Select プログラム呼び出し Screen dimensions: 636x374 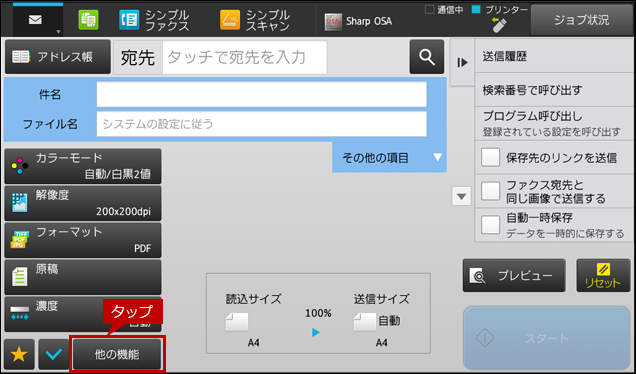coord(554,124)
